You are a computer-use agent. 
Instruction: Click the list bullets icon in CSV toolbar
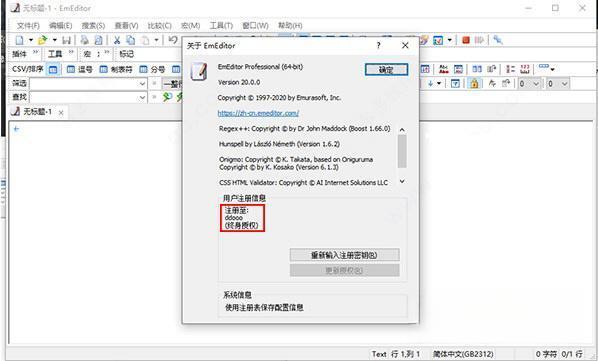pos(510,69)
